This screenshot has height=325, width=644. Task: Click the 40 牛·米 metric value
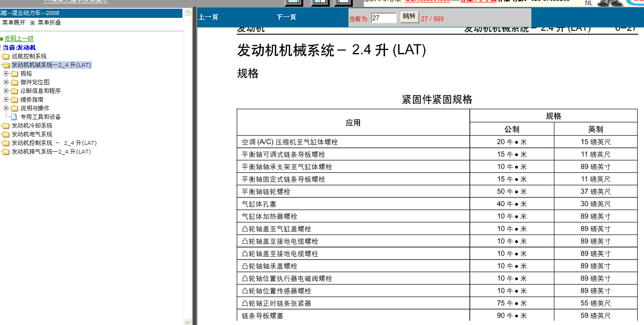coord(512,204)
